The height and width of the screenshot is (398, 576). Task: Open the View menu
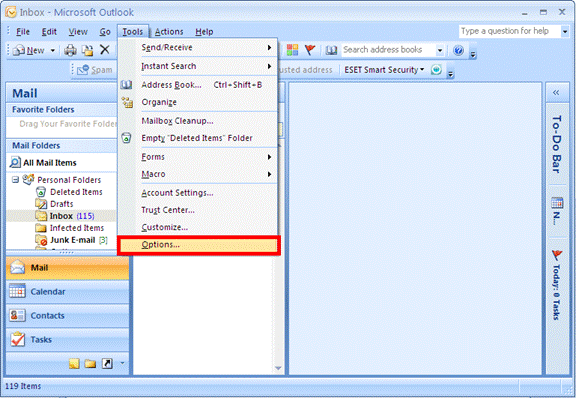pos(78,32)
